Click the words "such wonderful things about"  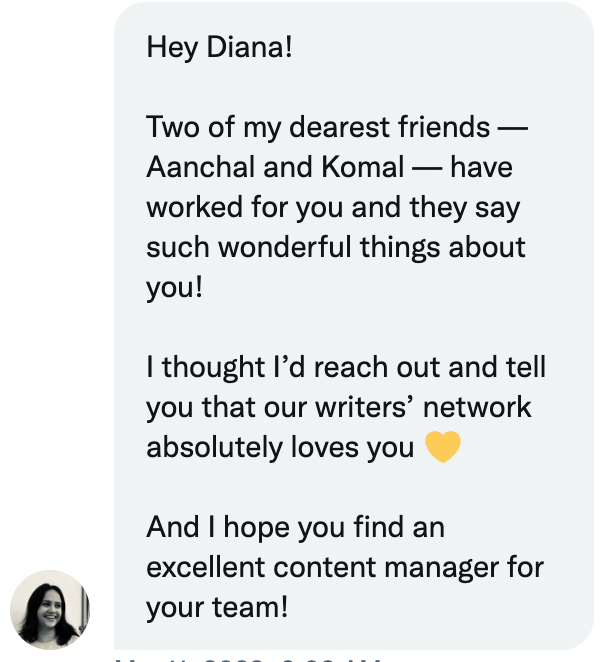coord(336,247)
